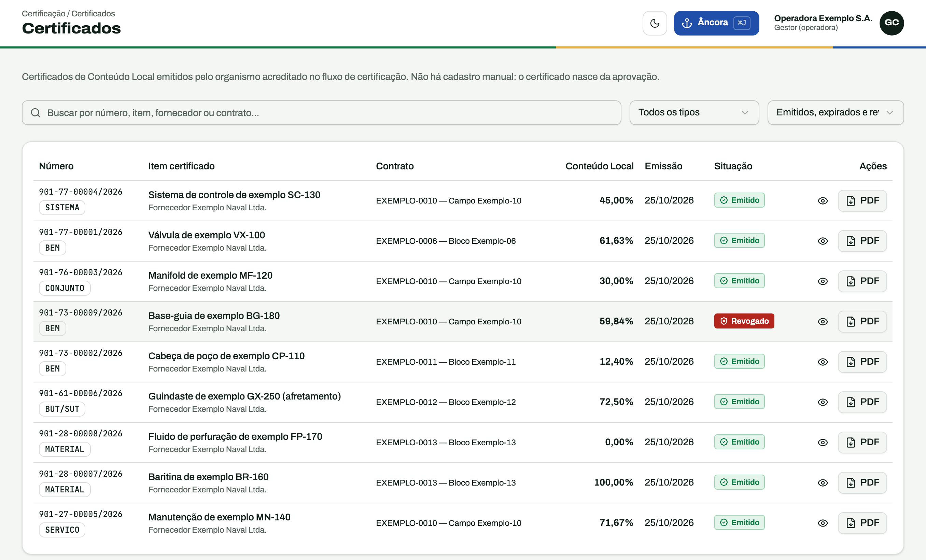View certificate 901-77-00004/2026 via eye icon
This screenshot has width=926, height=560.
tap(823, 201)
